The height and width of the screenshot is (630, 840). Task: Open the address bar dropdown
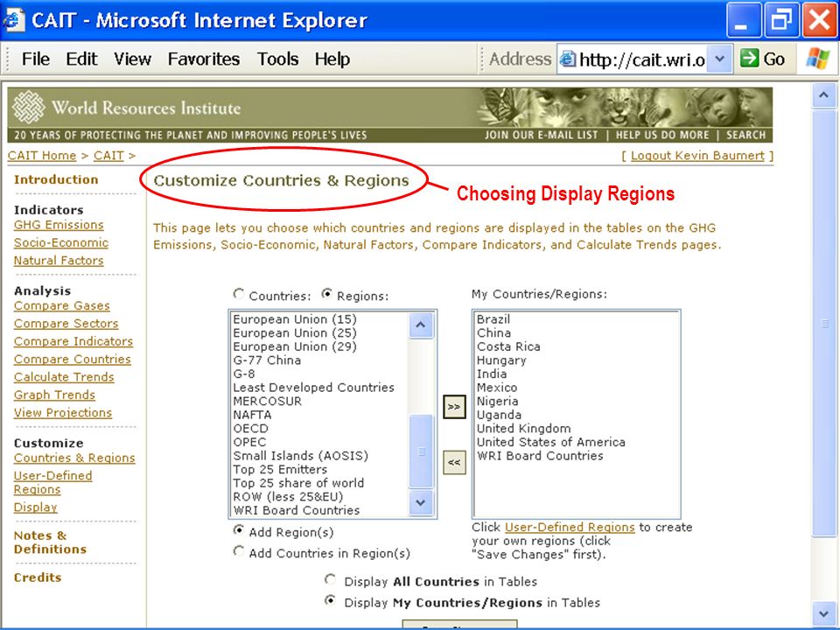[x=720, y=59]
